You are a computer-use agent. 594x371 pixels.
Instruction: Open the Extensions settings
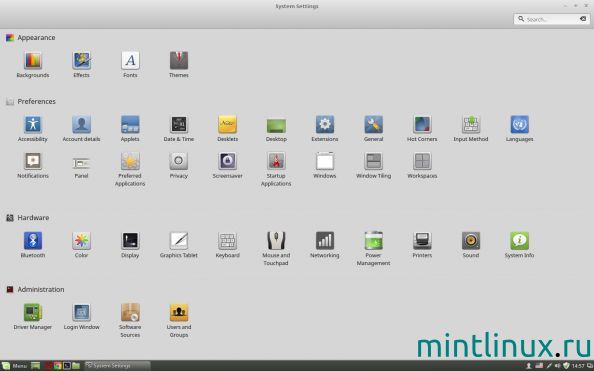tap(325, 128)
